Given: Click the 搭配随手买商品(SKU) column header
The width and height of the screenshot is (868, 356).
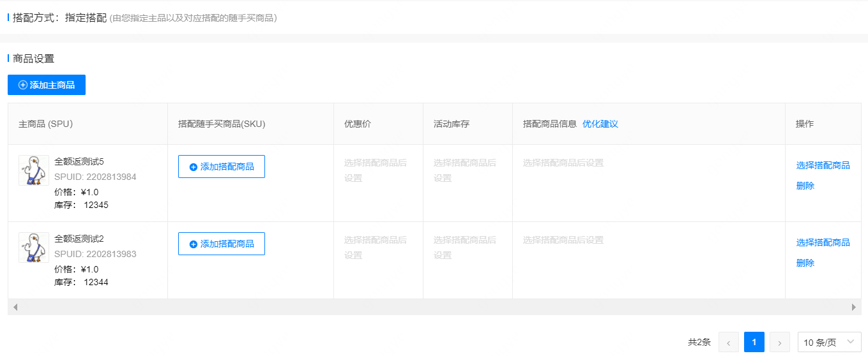Looking at the screenshot, I should coord(222,124).
